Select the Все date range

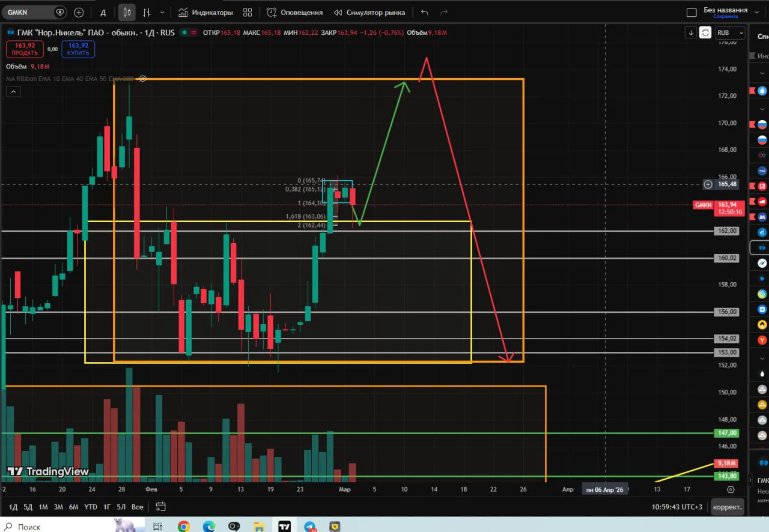[138, 507]
